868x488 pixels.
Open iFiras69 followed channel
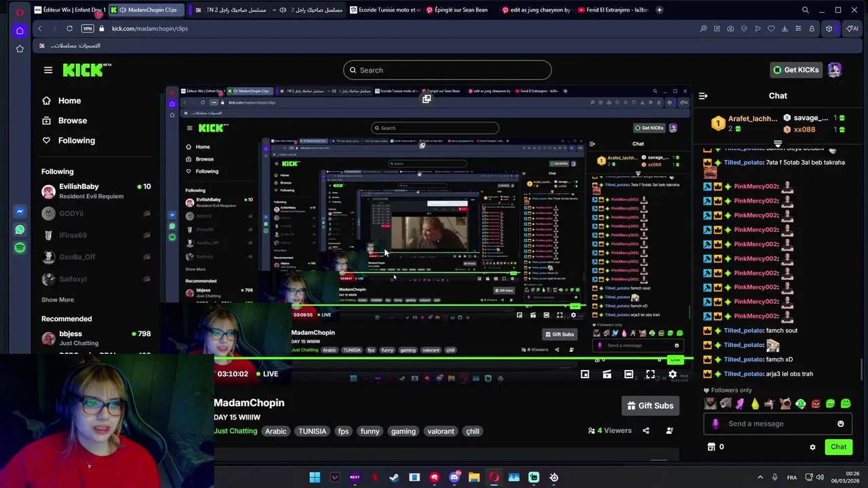click(96, 235)
